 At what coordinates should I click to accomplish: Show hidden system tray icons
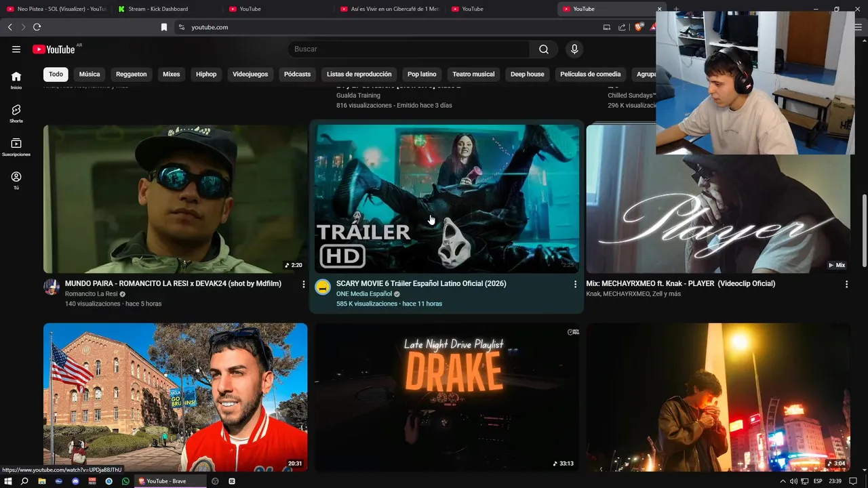click(x=783, y=481)
